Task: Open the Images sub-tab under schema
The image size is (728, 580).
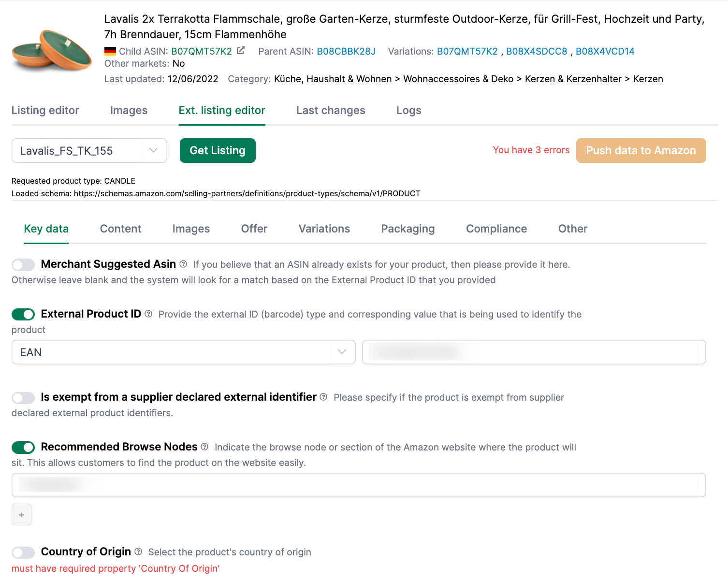Action: 191,229
